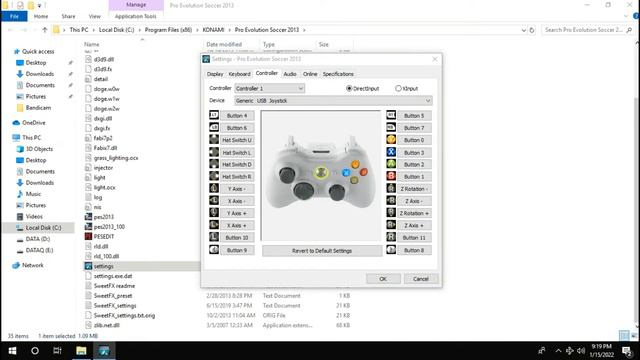Screen dimensions: 640x360
Task: Click the left stick down icon beside Y Axis +
Action: (214, 213)
